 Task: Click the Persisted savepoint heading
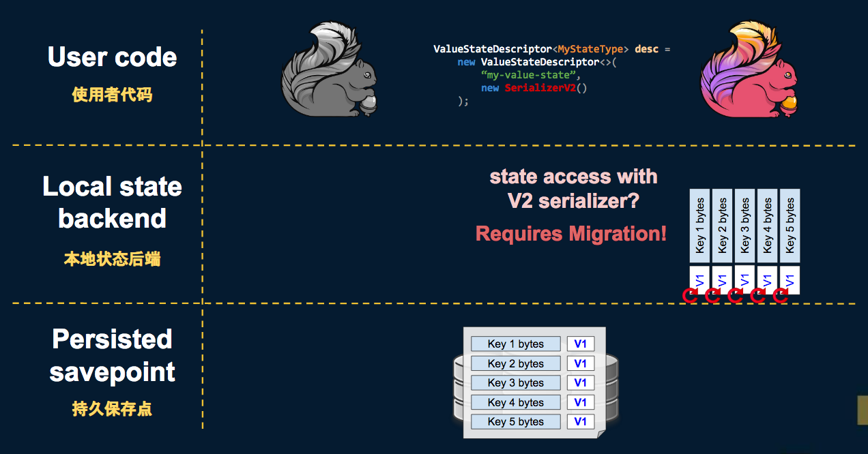click(x=113, y=355)
